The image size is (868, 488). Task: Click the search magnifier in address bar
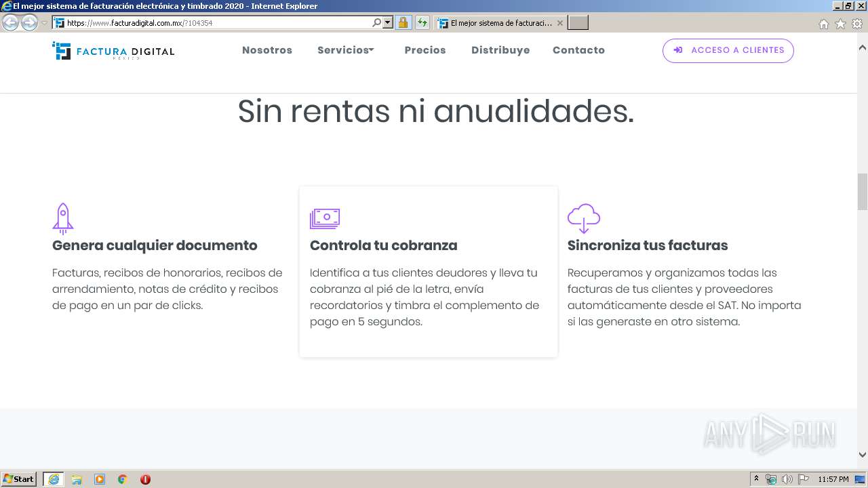[x=377, y=23]
